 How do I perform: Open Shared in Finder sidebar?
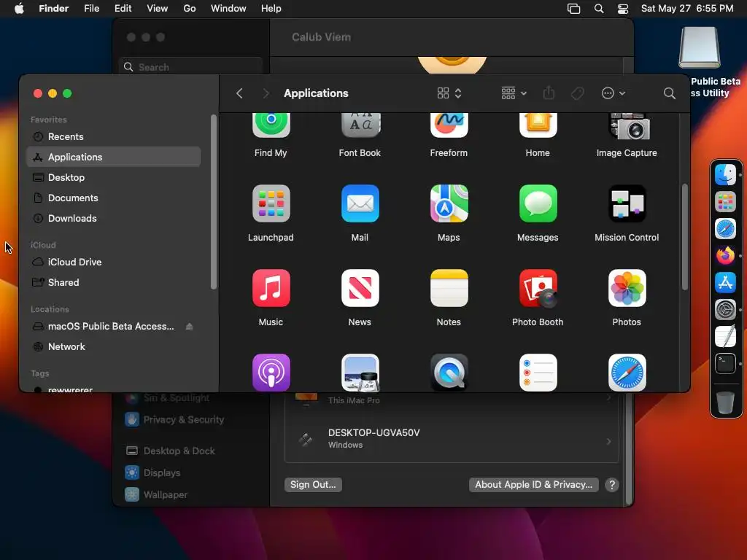[x=113, y=283]
